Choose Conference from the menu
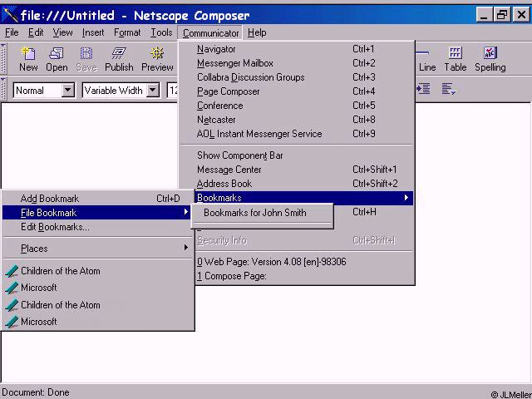This screenshot has width=532, height=399. [x=297, y=106]
